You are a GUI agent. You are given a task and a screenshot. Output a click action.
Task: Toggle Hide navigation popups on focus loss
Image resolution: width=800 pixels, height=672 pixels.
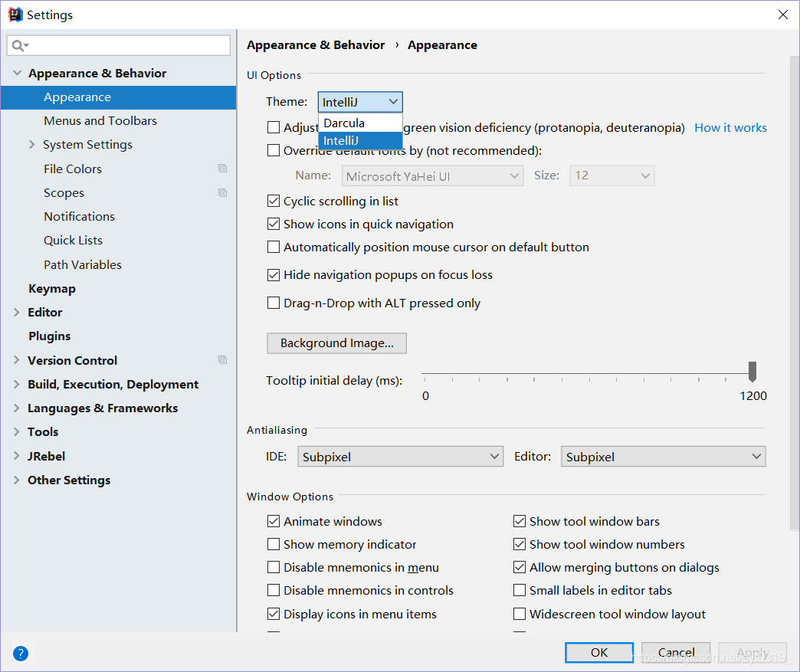(x=274, y=275)
